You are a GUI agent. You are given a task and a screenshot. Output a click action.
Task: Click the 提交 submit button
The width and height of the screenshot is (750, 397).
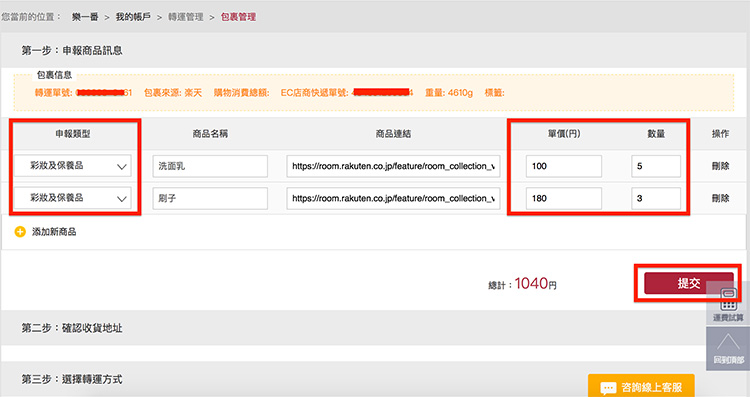(x=688, y=283)
